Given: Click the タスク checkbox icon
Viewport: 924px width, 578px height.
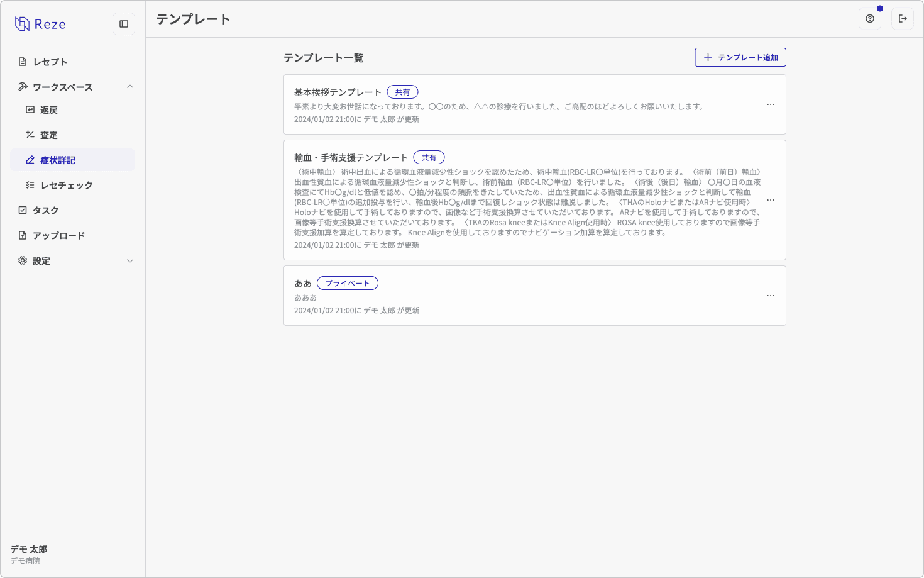Looking at the screenshot, I should coord(23,210).
